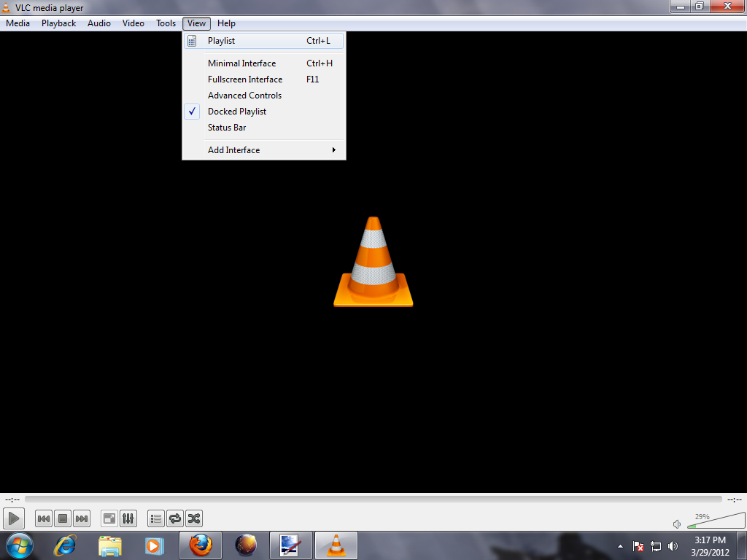
Task: Open the Tools menu
Action: [166, 23]
